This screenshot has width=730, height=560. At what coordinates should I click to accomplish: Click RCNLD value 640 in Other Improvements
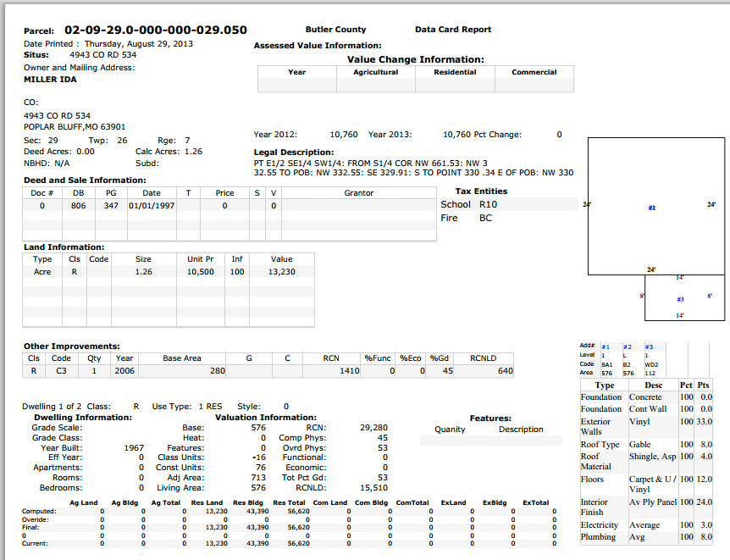pyautogui.click(x=505, y=370)
